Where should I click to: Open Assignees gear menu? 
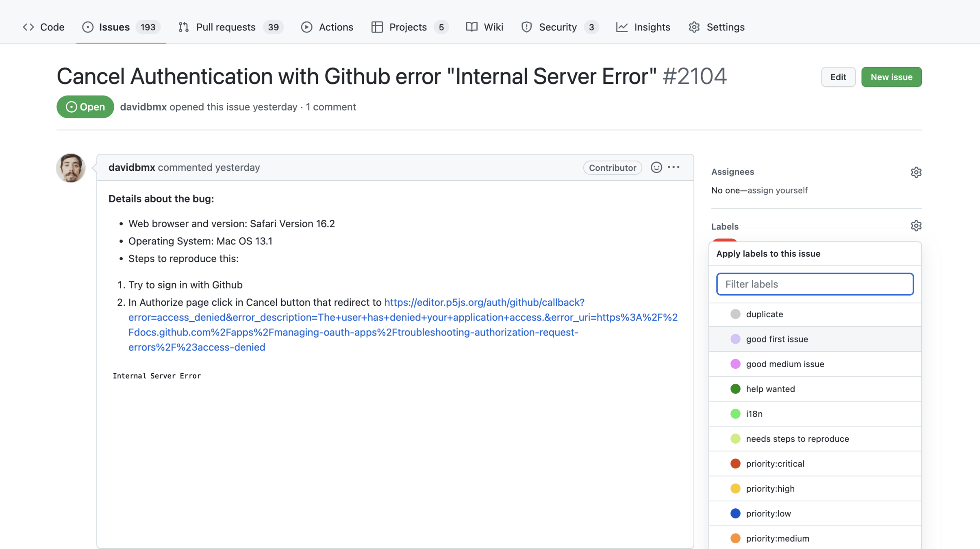point(916,172)
